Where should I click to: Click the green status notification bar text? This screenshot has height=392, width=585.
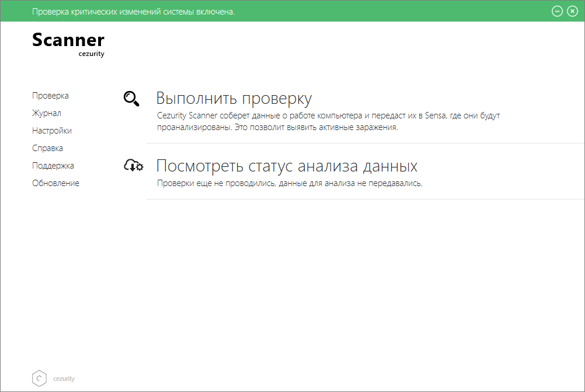click(x=133, y=12)
